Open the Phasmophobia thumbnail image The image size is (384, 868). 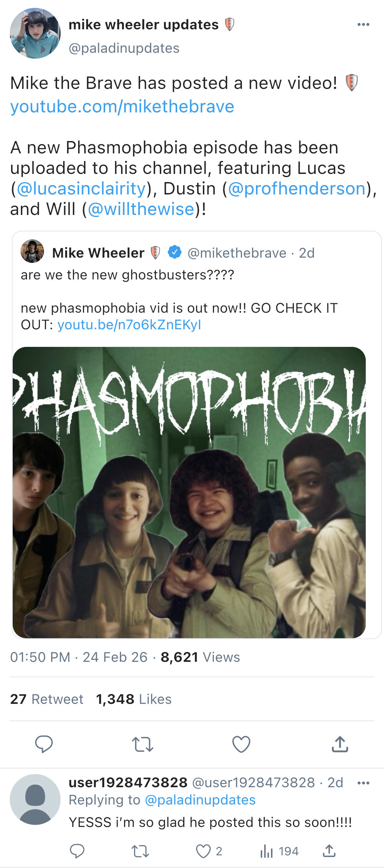click(x=189, y=492)
